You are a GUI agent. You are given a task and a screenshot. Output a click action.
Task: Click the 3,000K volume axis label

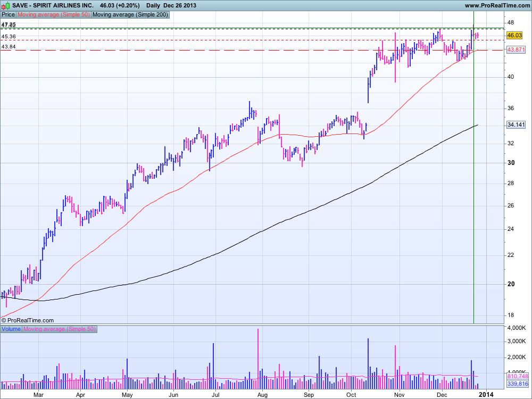point(517,341)
